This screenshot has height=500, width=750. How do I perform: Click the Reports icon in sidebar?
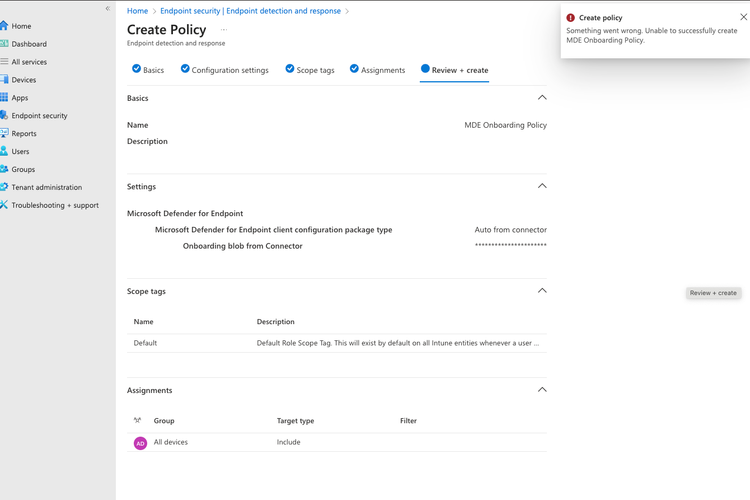click(4, 133)
